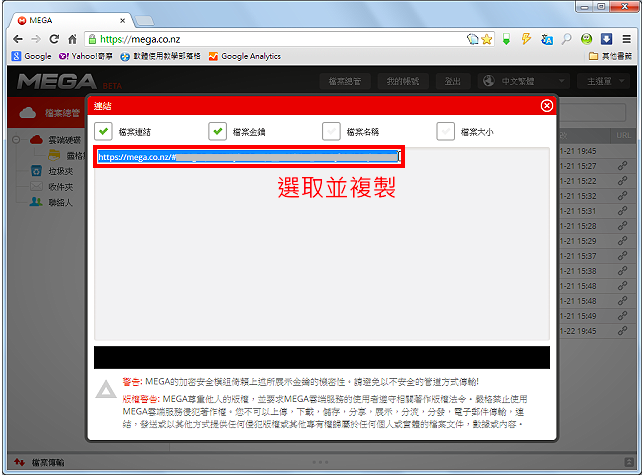
Task: Select the 聯絡人 contacts tree item
Action: [x=51, y=202]
